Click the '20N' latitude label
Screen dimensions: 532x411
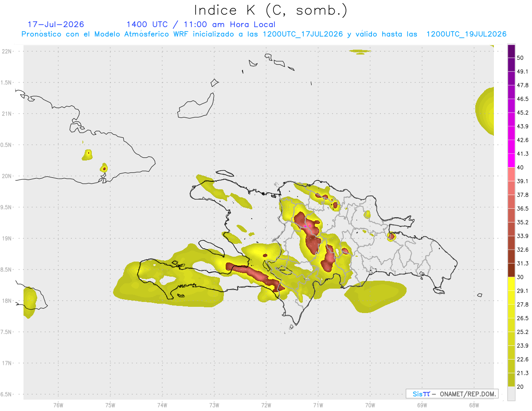pos(7,176)
